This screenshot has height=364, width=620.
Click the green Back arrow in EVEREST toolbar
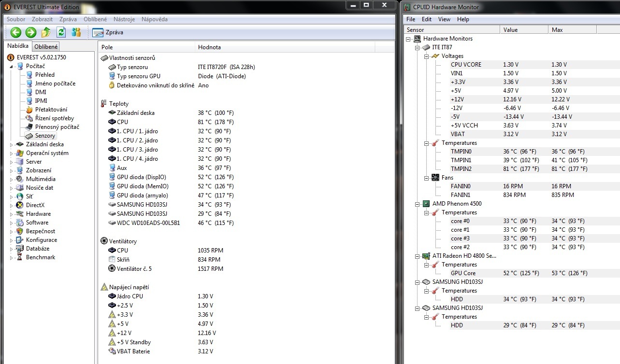point(16,32)
